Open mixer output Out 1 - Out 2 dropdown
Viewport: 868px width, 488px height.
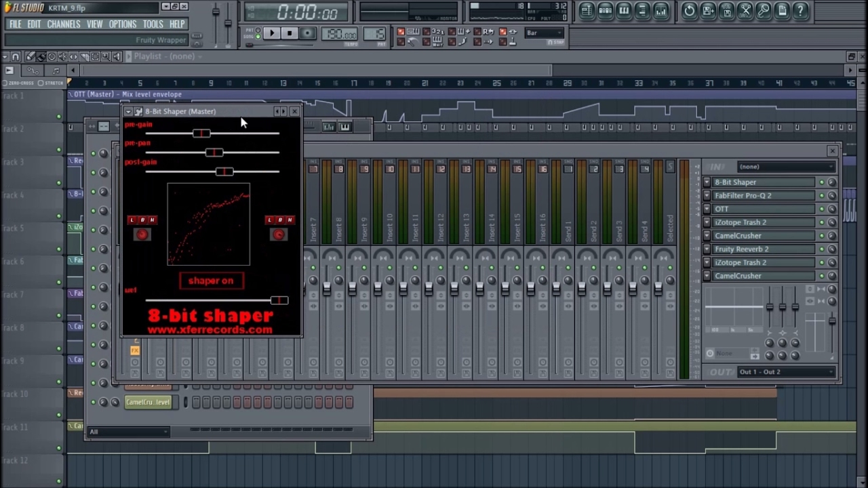pos(787,372)
